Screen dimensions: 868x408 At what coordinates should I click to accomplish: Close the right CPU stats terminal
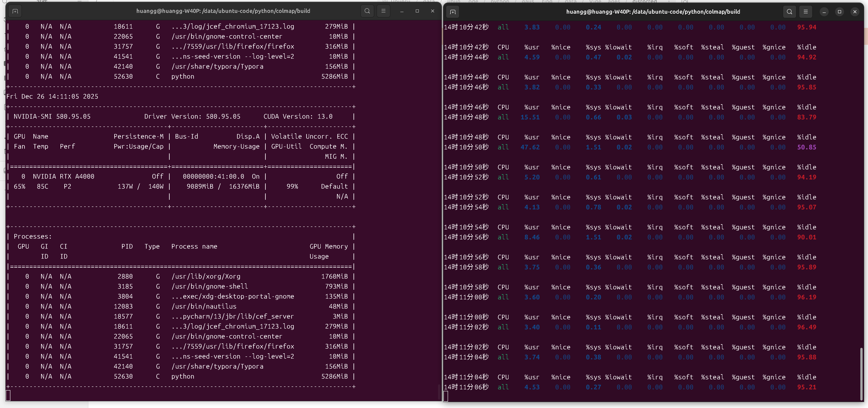[x=855, y=12]
